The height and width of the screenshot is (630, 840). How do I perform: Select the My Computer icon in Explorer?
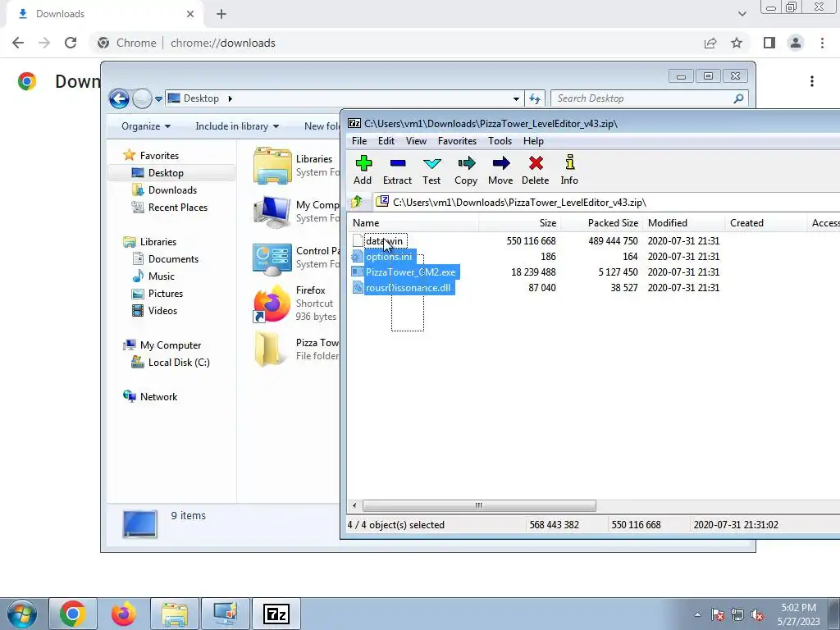(x=272, y=212)
